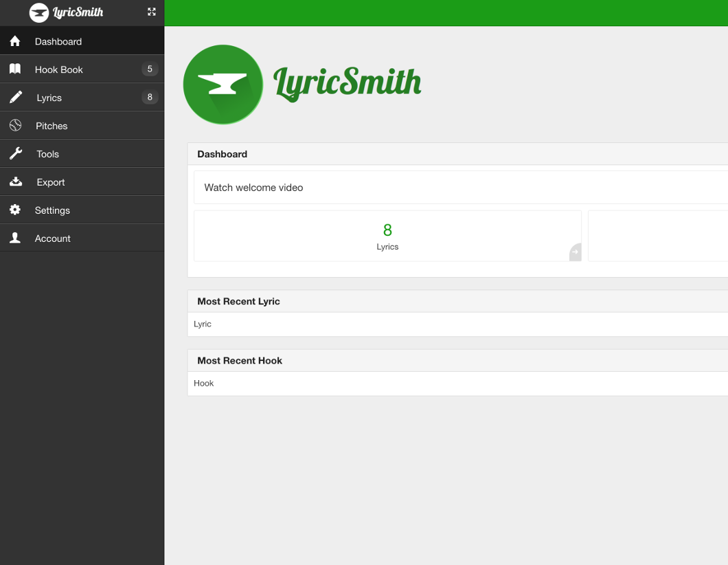Toggle fullscreen with the expand arrows icon
This screenshot has width=728, height=565.
pos(152,12)
